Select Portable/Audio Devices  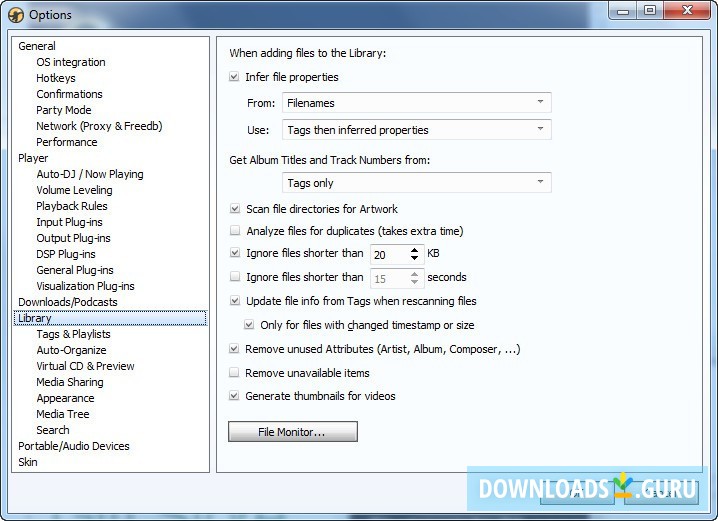[x=74, y=447]
